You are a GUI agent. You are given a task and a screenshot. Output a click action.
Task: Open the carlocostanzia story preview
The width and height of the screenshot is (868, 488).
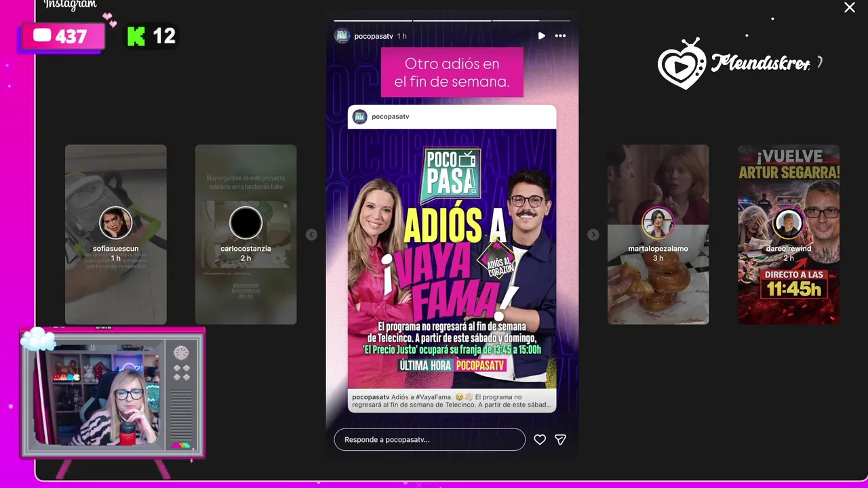(246, 235)
